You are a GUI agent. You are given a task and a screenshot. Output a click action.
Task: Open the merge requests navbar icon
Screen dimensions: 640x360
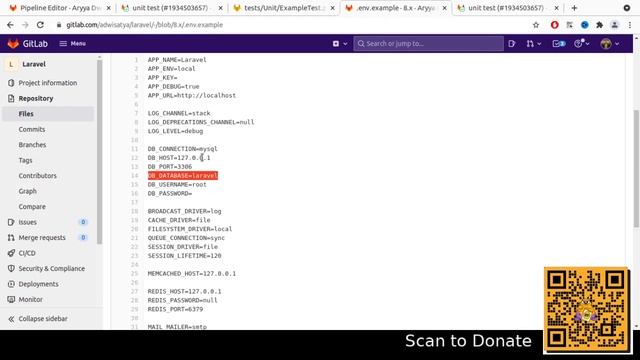(530, 43)
